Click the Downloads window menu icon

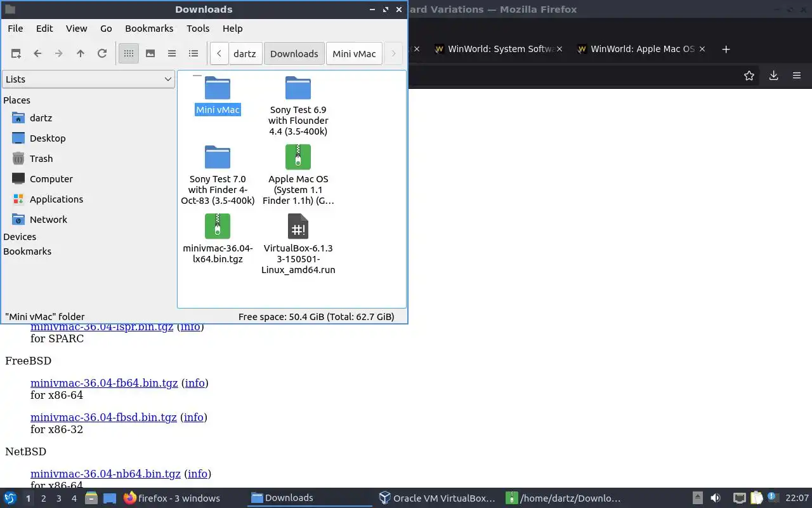pos(10,10)
